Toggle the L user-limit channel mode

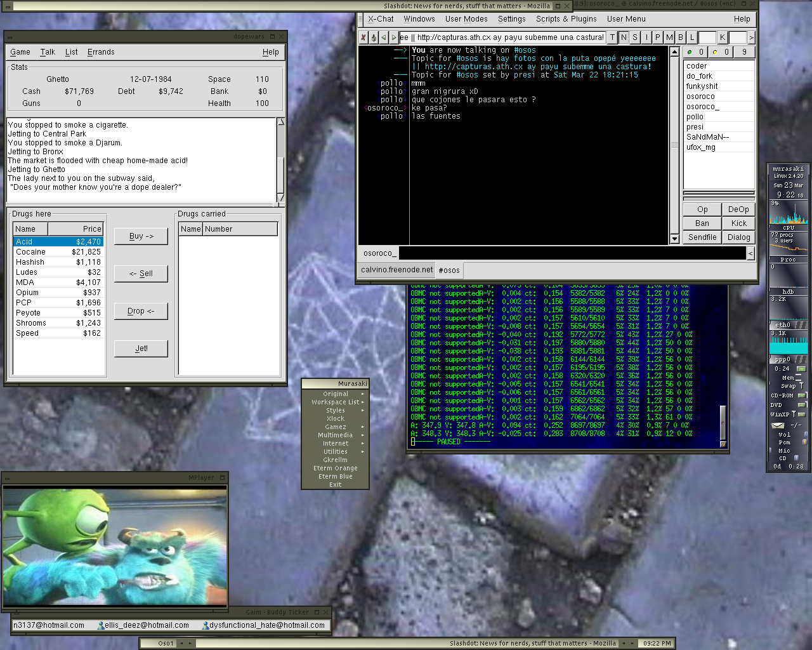click(692, 37)
